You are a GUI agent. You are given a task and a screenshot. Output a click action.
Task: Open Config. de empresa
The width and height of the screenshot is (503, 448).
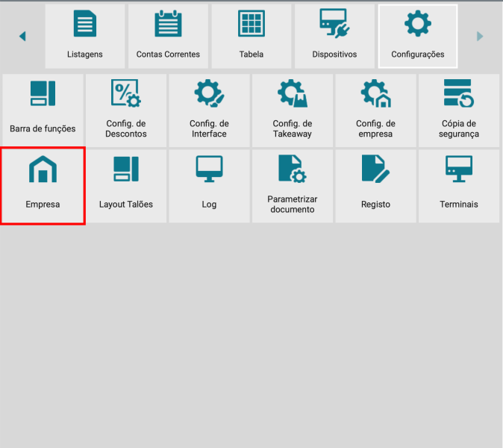coord(375,111)
